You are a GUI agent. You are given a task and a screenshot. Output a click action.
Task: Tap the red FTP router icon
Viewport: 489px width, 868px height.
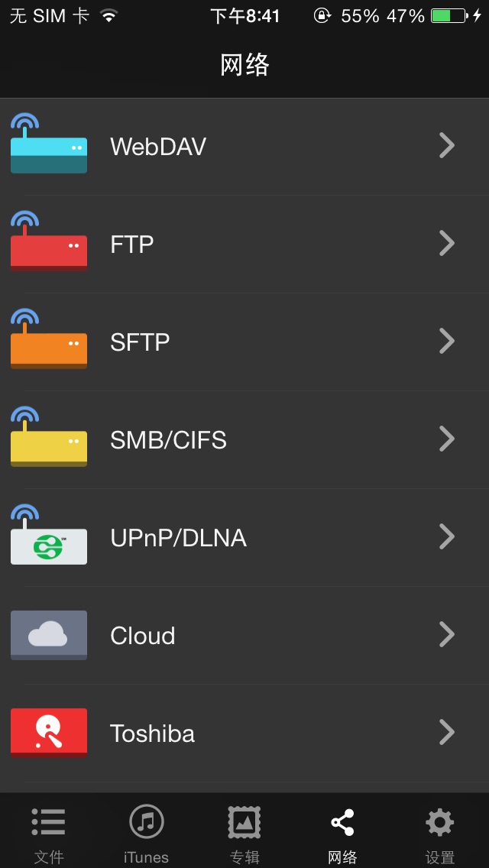click(48, 245)
